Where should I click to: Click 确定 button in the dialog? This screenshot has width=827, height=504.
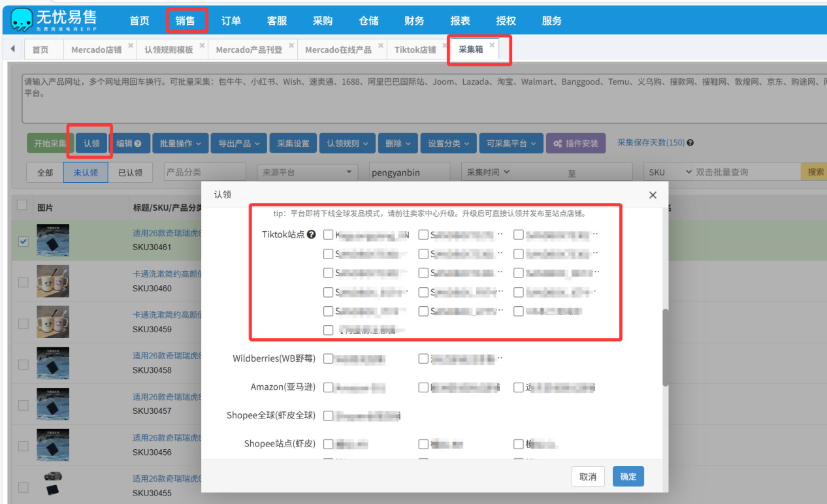click(628, 477)
